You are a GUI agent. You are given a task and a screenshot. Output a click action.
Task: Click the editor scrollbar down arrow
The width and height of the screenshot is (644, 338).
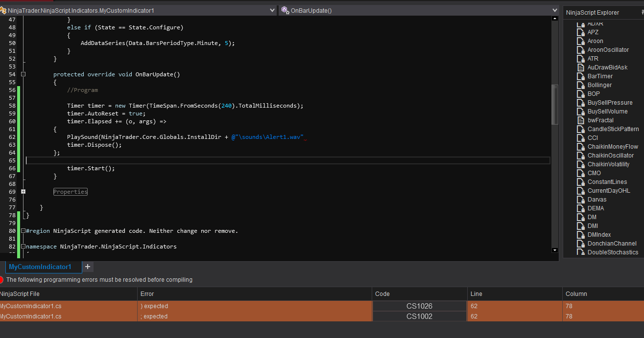(x=554, y=250)
